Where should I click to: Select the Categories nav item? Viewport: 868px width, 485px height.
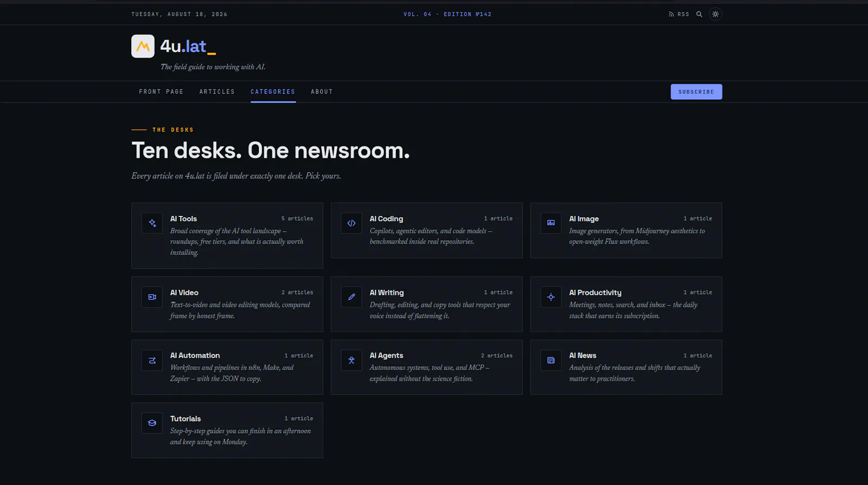(273, 92)
